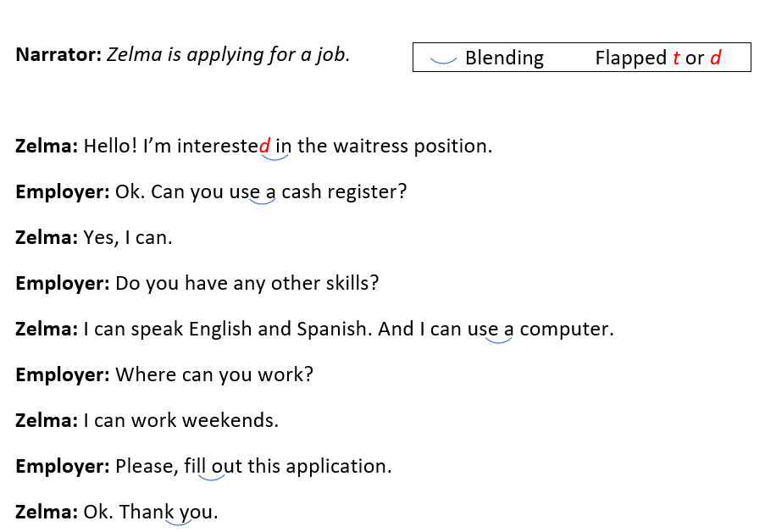The width and height of the screenshot is (765, 532).
Task: Click the red d in the legend box
Action: pos(715,58)
